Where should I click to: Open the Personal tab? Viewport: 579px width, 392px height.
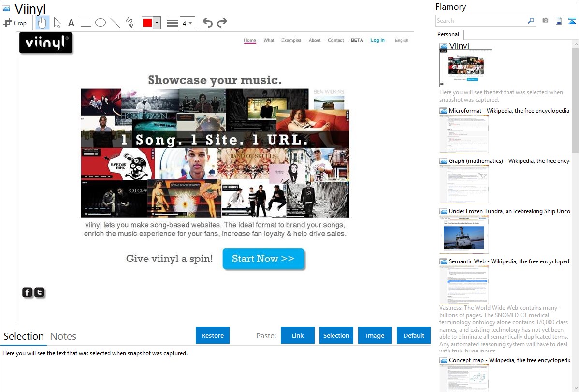[449, 34]
